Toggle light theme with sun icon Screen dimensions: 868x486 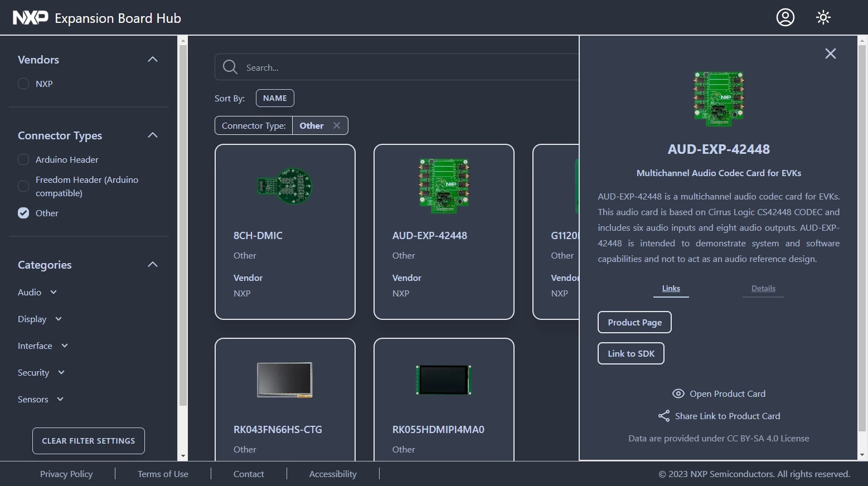point(823,18)
